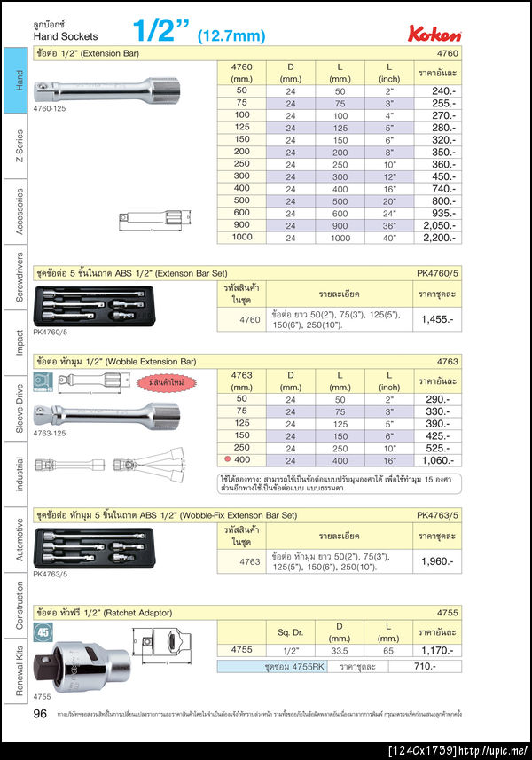Click the price 280.-

(x=443, y=128)
